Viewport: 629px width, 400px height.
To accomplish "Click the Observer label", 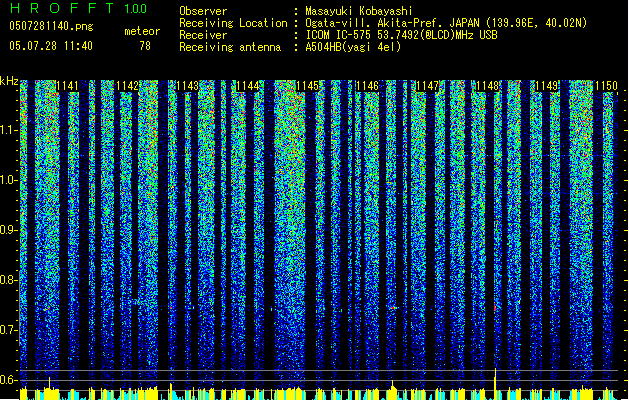I will click(x=203, y=11).
